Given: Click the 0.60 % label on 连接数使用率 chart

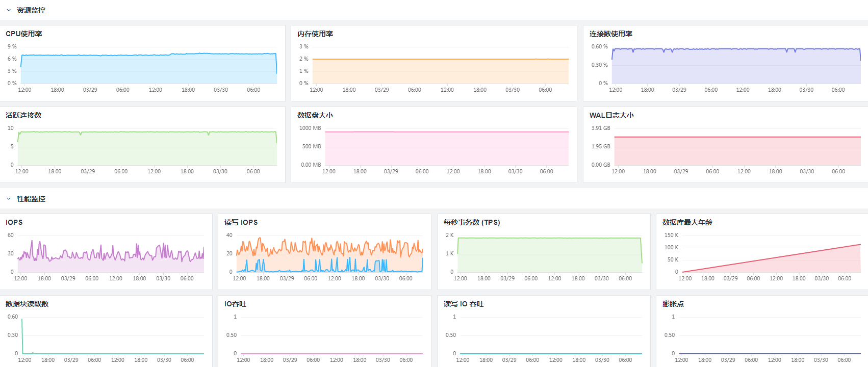Looking at the screenshot, I should coord(600,46).
